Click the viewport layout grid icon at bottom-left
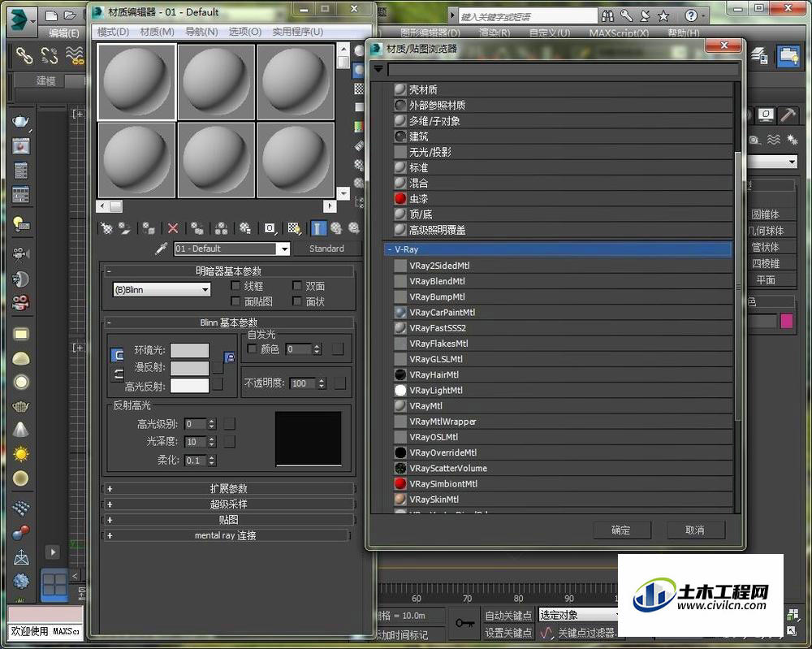Image resolution: width=812 pixels, height=649 pixels. point(54,585)
